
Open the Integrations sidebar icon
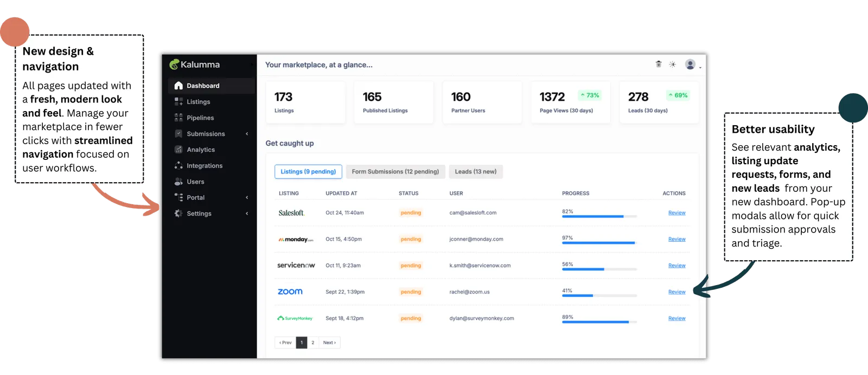178,165
